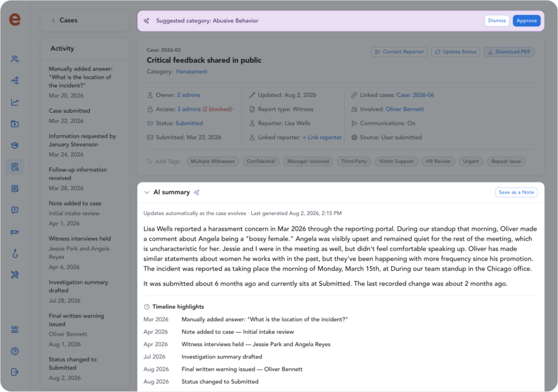The height and width of the screenshot is (392, 558).
Task: Open the 3 admins access link
Action: tap(189, 109)
